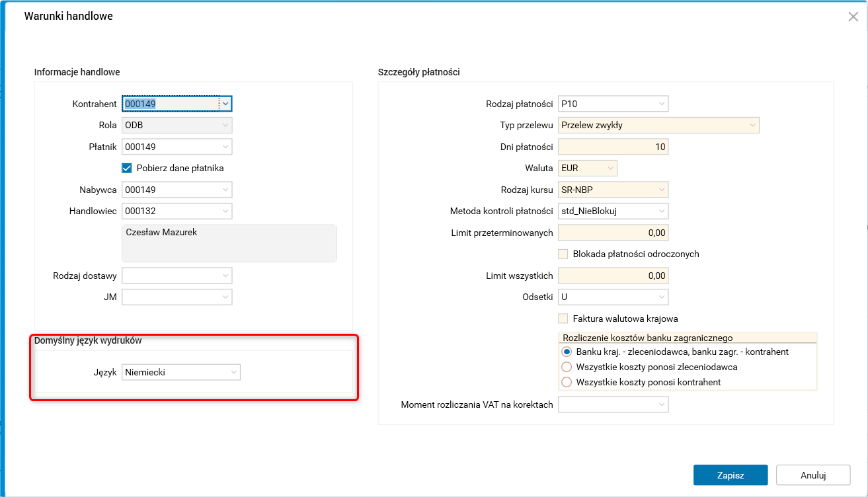Check the Faktura walutowa krajowa box
The image size is (868, 497).
(563, 318)
